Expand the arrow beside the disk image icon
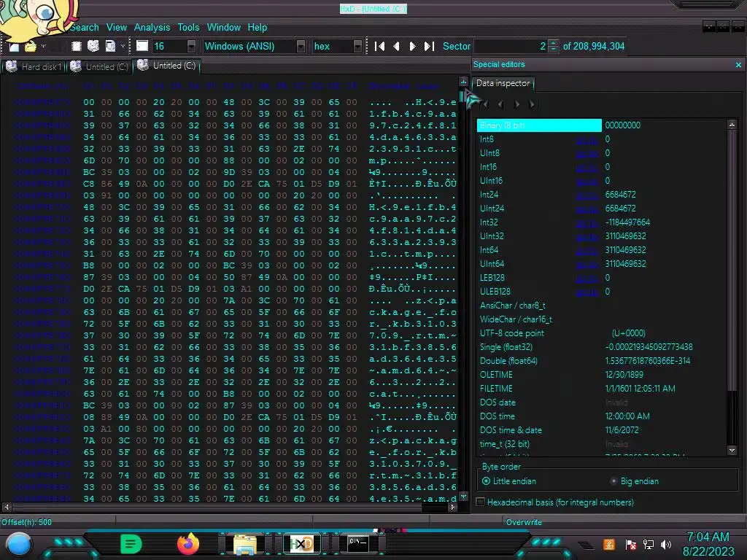 click(123, 46)
